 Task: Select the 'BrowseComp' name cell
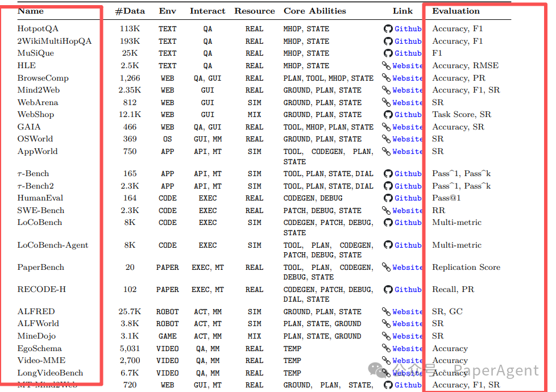pos(43,78)
